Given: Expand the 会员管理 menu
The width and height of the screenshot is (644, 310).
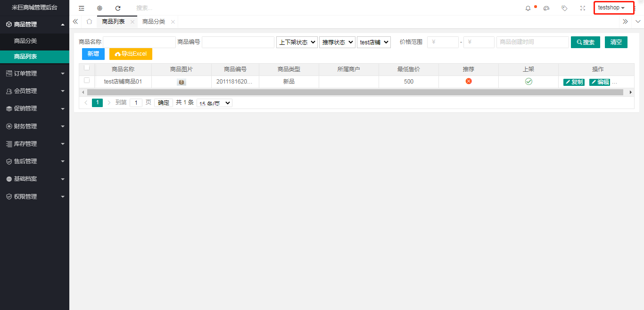Looking at the screenshot, I should point(34,91).
